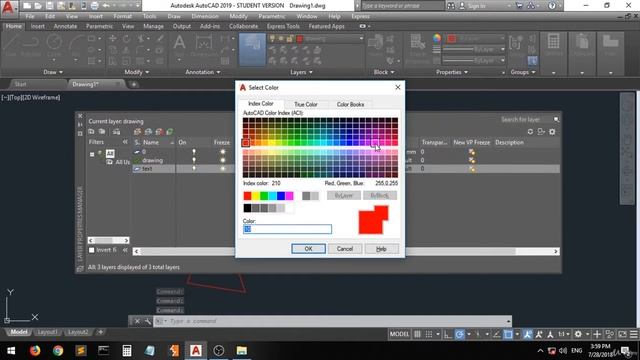
Task: Open Calculator from the taskbar
Action: pyautogui.click(x=127, y=350)
